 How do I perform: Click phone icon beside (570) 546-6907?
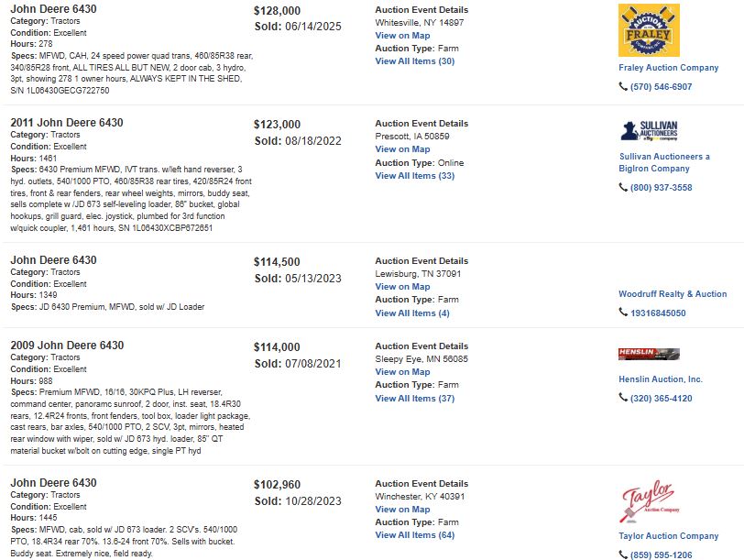623,86
